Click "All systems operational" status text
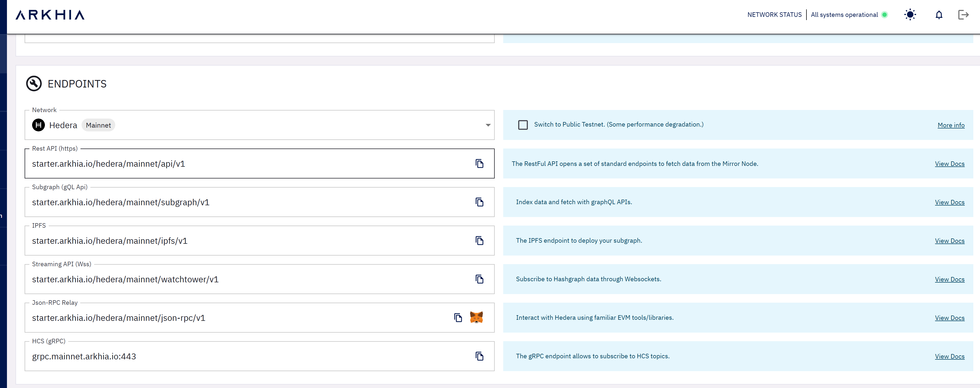 (x=844, y=15)
